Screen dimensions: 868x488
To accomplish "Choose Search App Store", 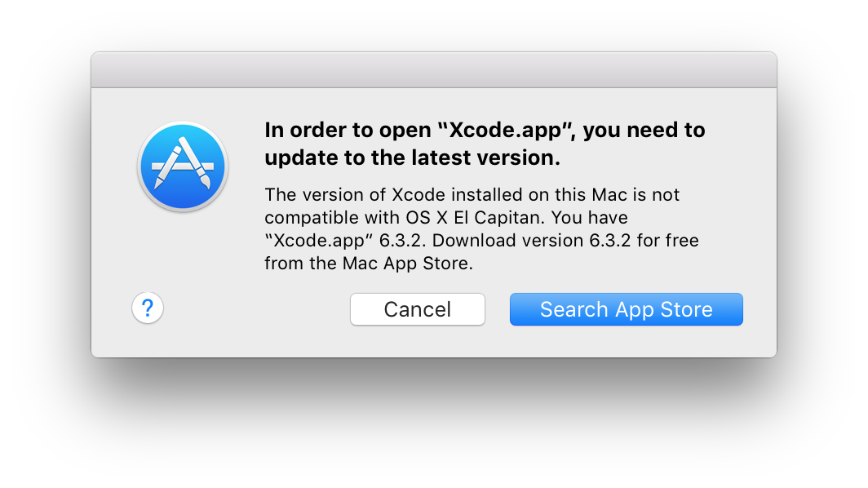I will click(626, 309).
